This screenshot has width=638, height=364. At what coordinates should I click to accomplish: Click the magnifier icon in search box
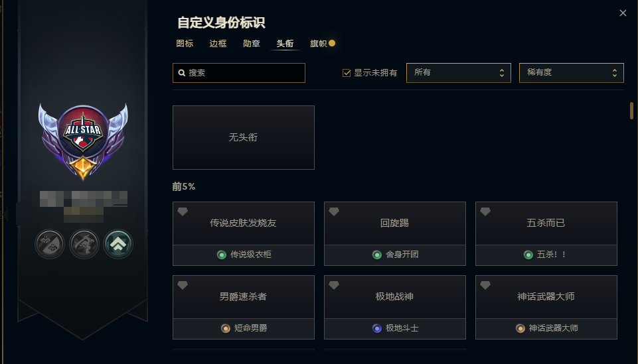tap(181, 73)
